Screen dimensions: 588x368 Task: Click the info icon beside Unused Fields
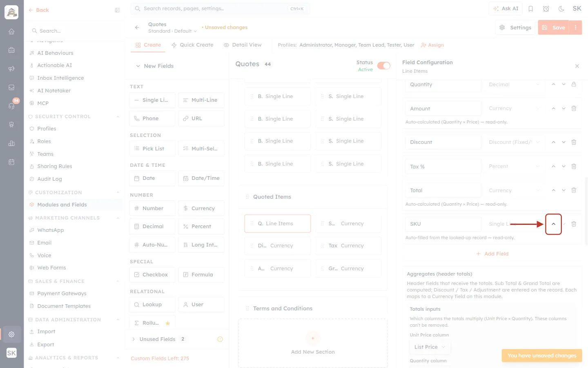click(220, 339)
